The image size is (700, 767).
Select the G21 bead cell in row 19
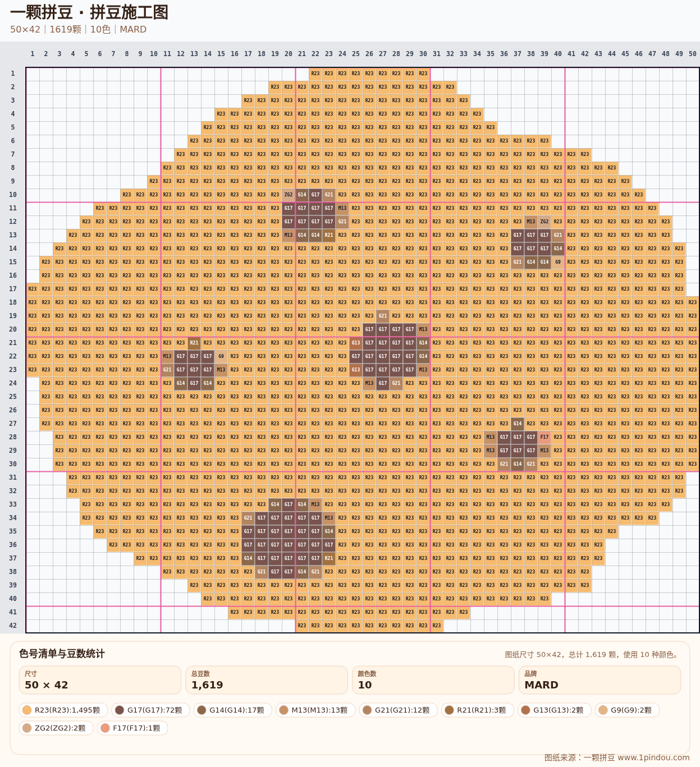pos(383,316)
